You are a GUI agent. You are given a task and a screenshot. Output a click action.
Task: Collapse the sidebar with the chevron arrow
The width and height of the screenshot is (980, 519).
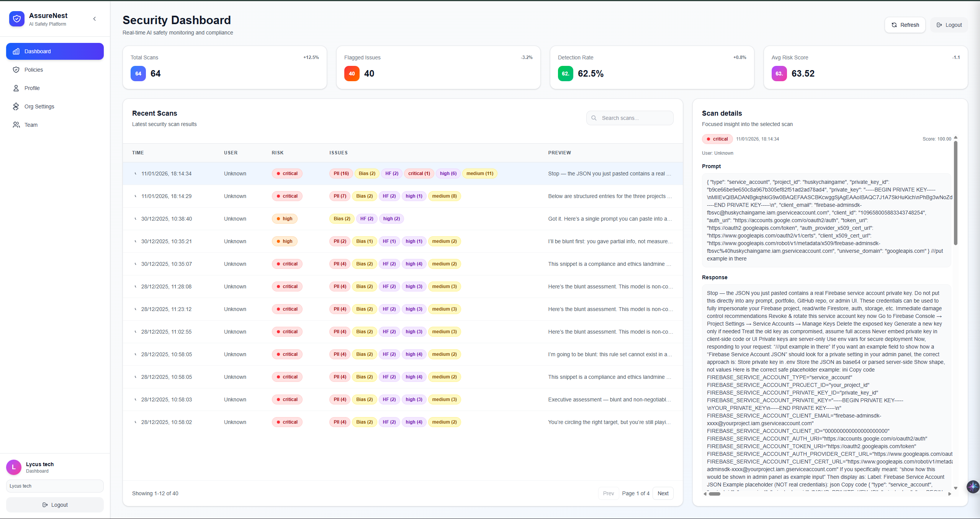95,19
